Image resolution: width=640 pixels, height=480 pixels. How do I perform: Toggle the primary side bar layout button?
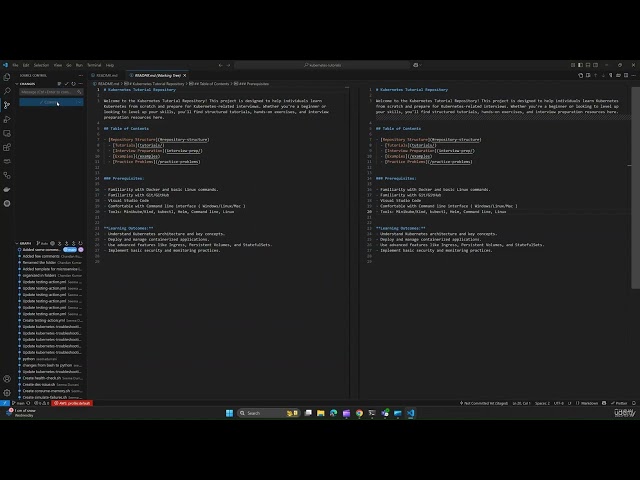[580, 65]
